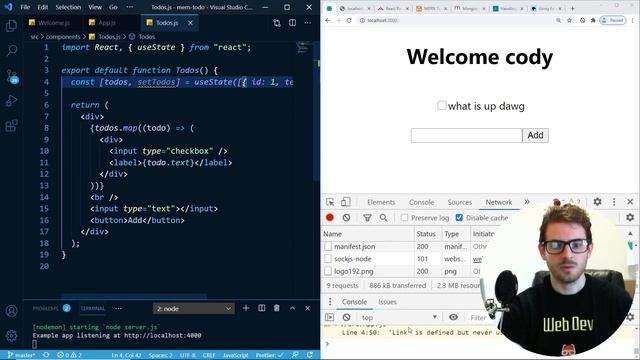Open the Edit menu in VS Code
The image size is (640, 360).
coord(42,7)
